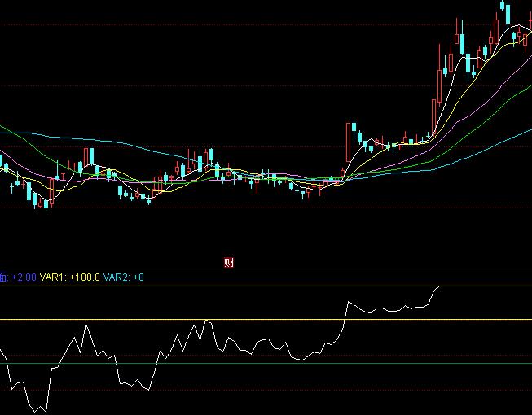Click the blue +2.00 indicator value
Image resolution: width=532 pixels, height=415 pixels.
(24, 277)
